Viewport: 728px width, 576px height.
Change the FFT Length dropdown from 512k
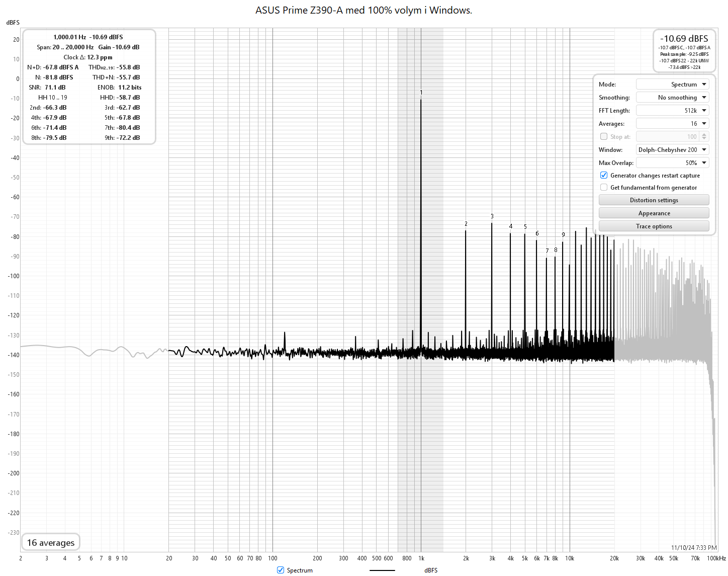[672, 110]
